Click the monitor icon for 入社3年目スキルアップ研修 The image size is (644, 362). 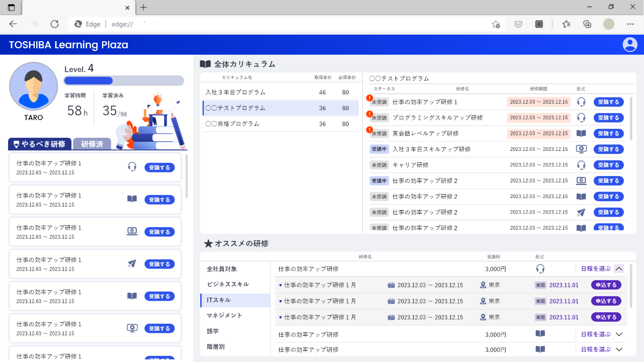tap(581, 149)
